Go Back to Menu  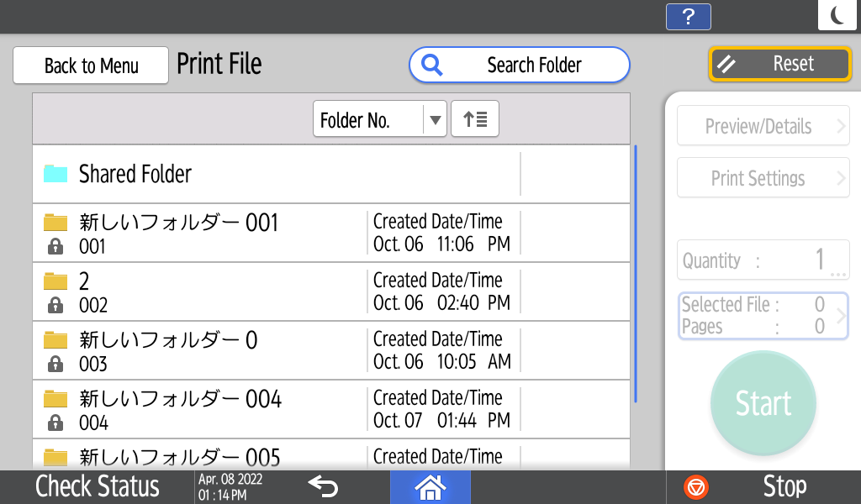tap(91, 66)
